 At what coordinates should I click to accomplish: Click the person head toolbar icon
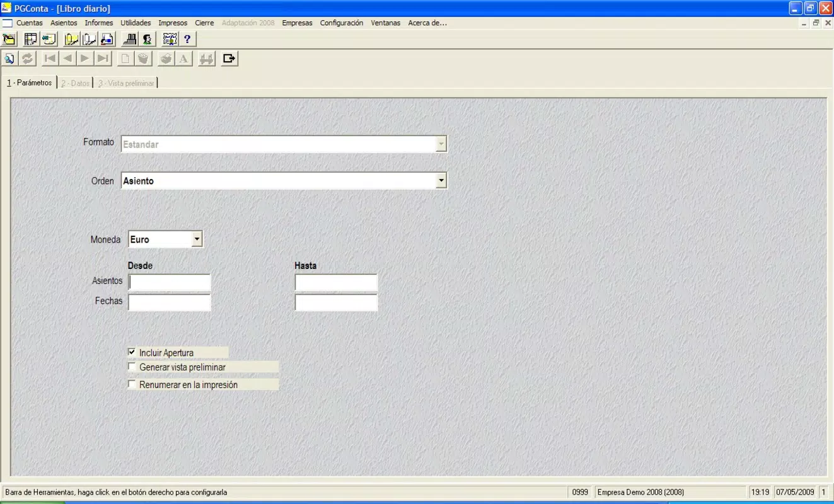pos(147,39)
